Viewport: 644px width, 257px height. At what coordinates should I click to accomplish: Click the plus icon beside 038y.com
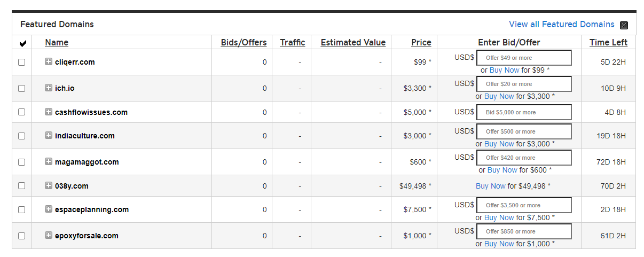coord(49,185)
